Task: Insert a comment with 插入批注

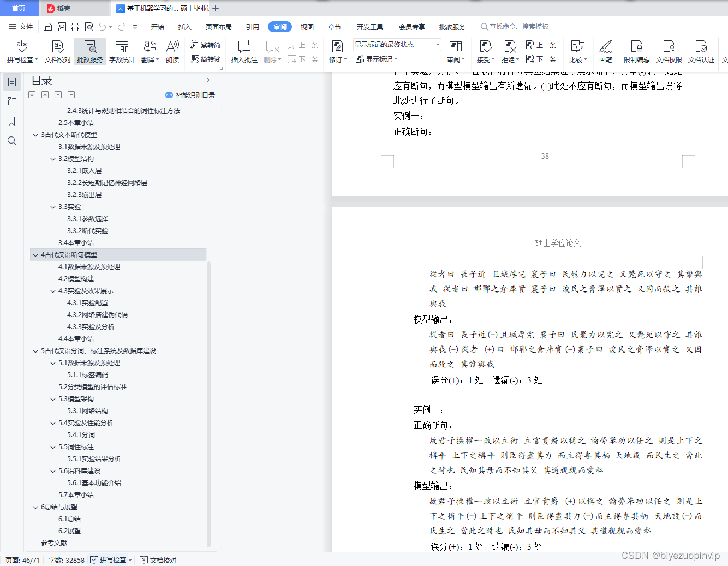Action: [x=244, y=52]
